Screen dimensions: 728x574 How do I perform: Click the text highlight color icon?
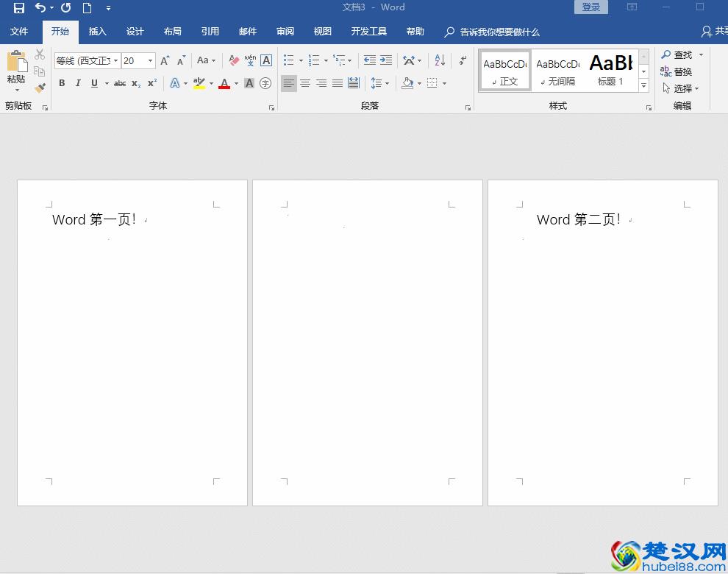coord(199,83)
